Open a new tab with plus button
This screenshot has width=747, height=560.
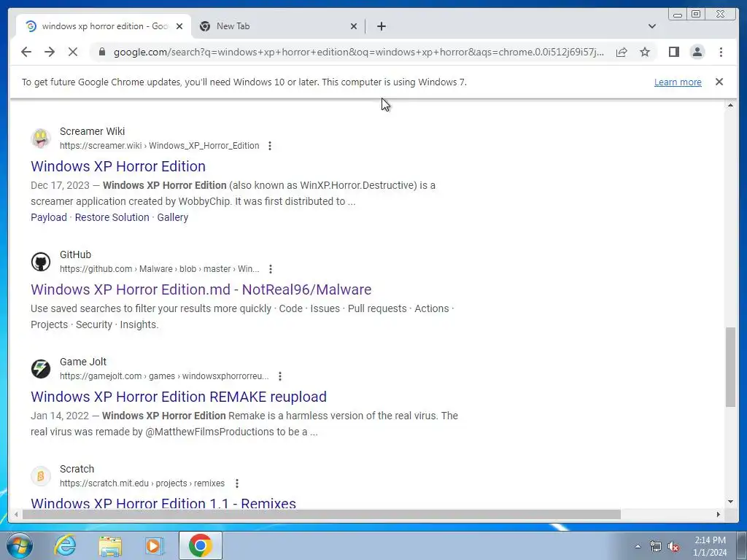[x=381, y=26]
